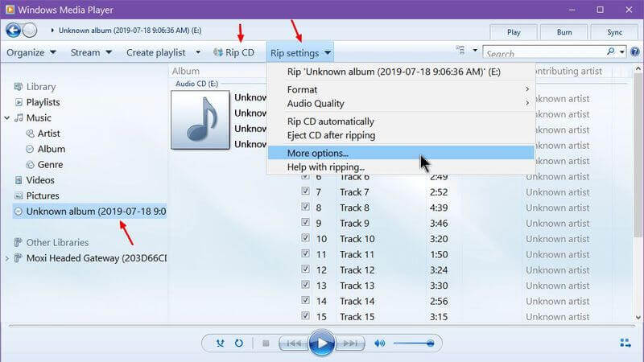644x362 pixels.
Task: Click the Audio CD (E:) group header
Action: coord(196,84)
